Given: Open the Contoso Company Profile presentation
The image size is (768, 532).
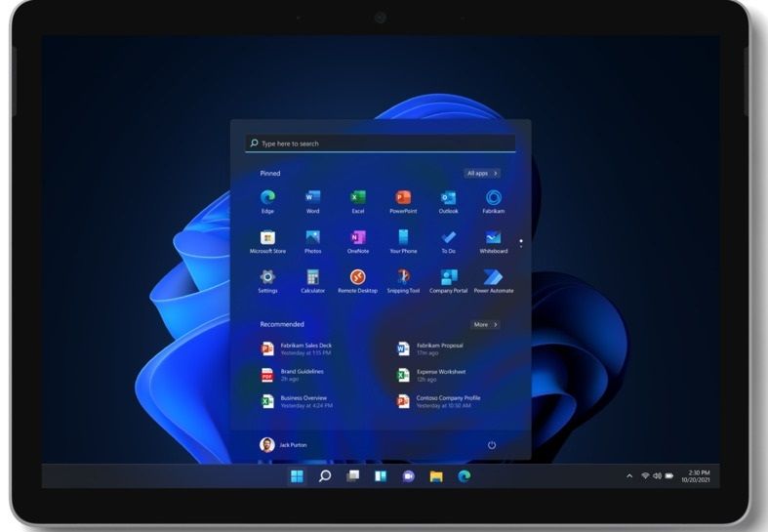Looking at the screenshot, I should 438,401.
